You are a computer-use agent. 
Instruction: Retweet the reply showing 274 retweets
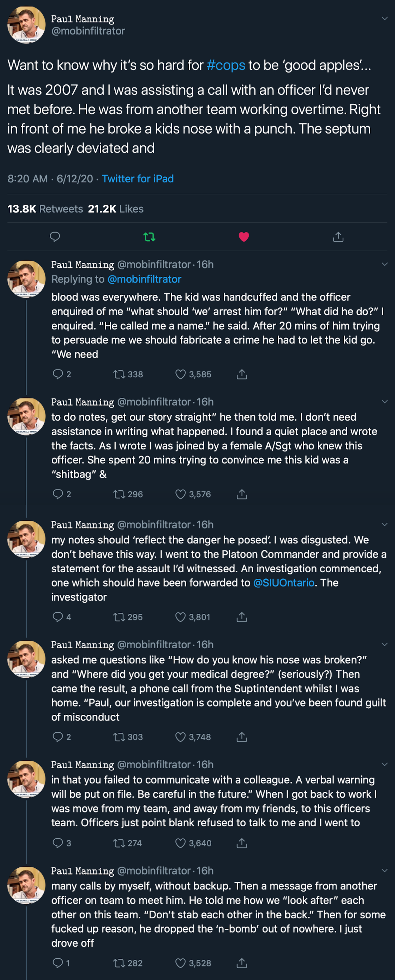tap(119, 843)
